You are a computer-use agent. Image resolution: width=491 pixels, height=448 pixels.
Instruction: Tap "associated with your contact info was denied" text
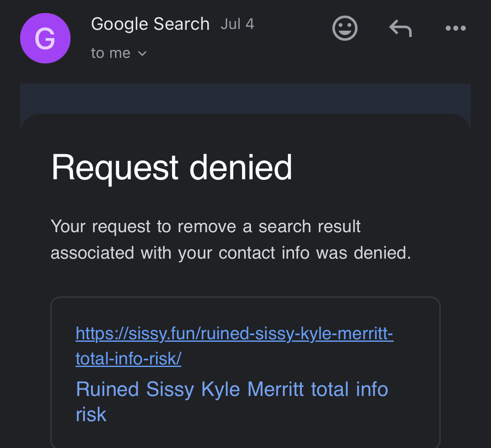click(230, 253)
